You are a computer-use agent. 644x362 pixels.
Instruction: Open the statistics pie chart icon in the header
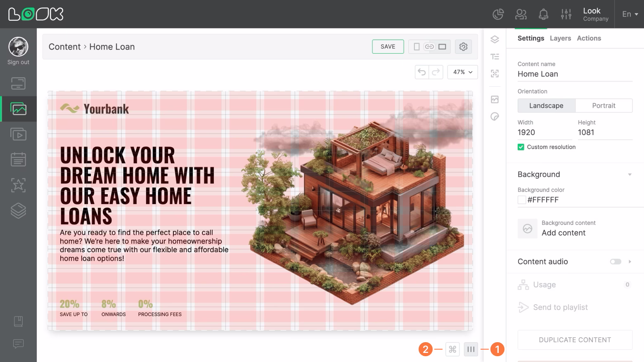point(498,14)
